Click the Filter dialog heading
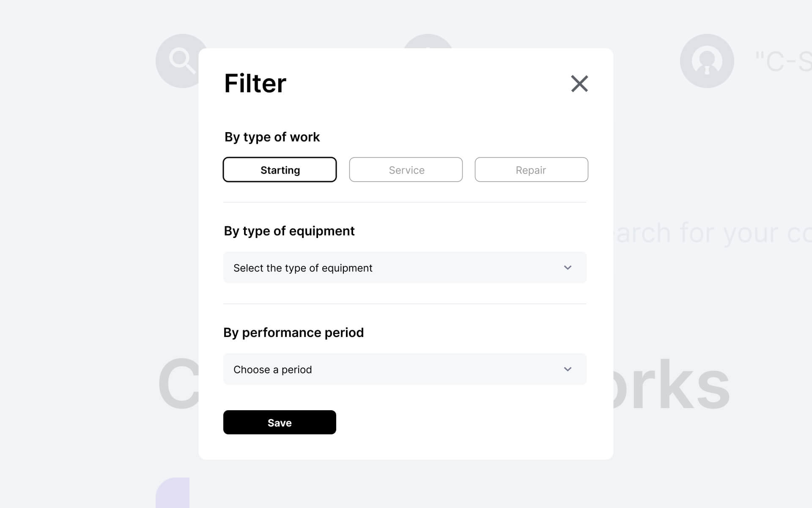812x508 pixels. pos(255,83)
